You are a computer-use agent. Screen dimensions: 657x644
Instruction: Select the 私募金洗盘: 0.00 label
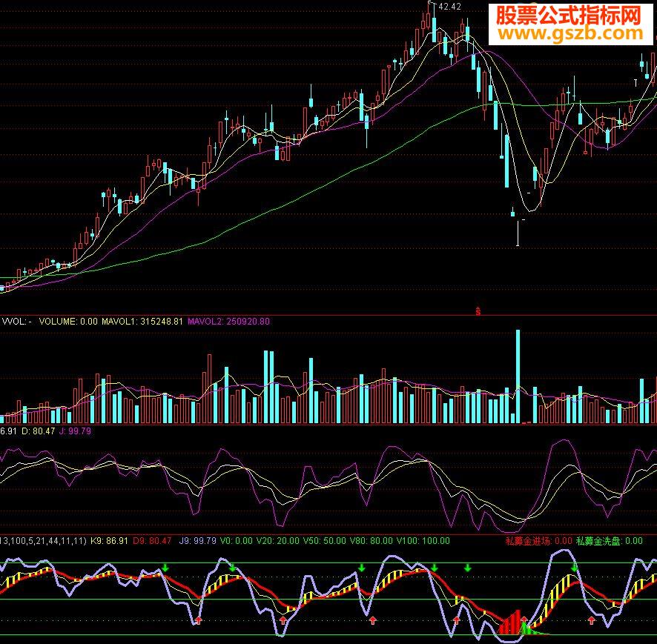tap(610, 540)
